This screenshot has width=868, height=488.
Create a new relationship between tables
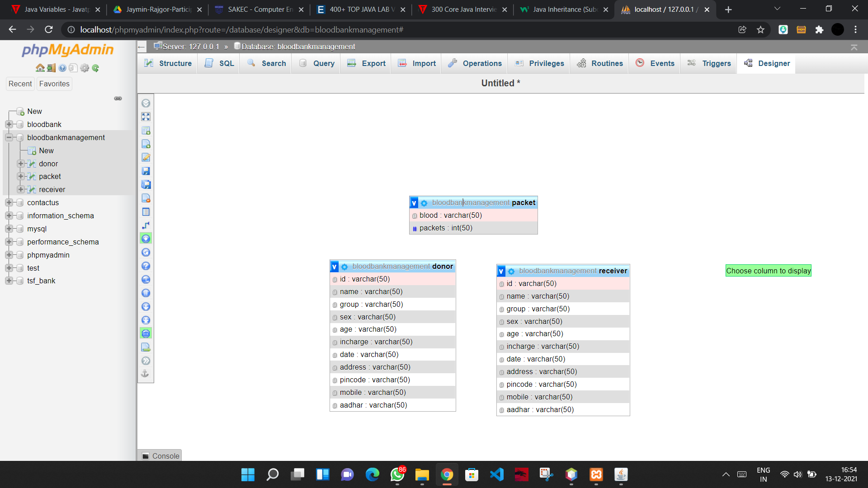(x=146, y=225)
